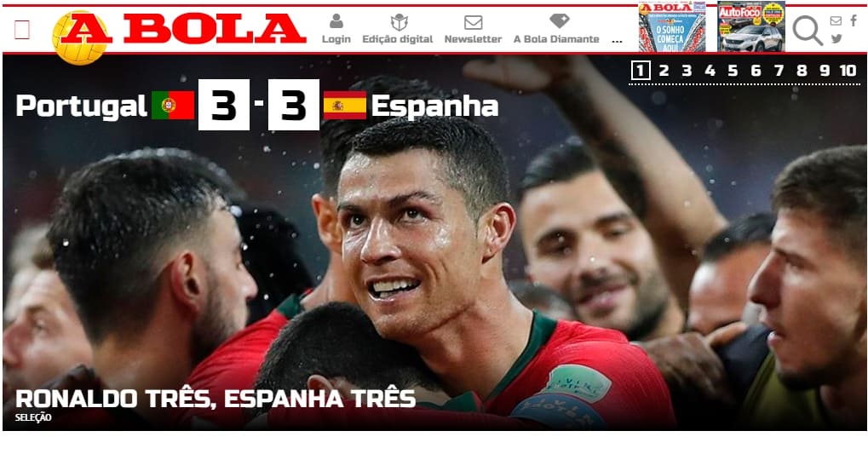The width and height of the screenshot is (868, 454).
Task: Open the menu icon beside the logo
Action: (22, 29)
